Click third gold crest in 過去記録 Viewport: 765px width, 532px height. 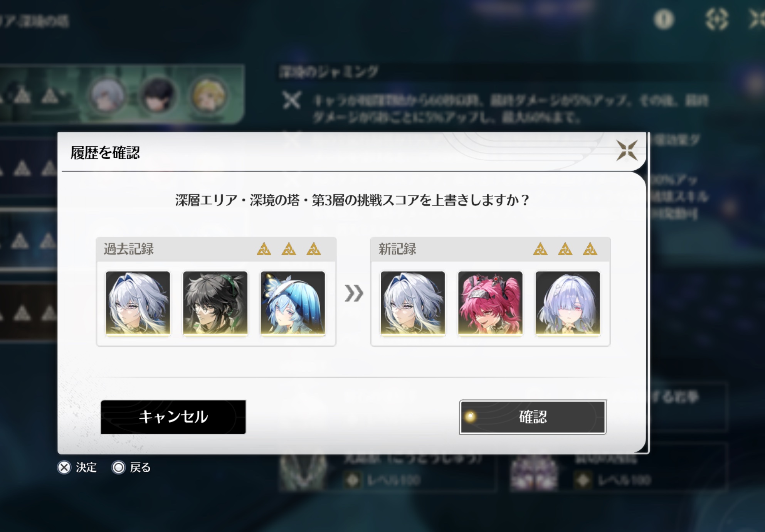pos(314,249)
